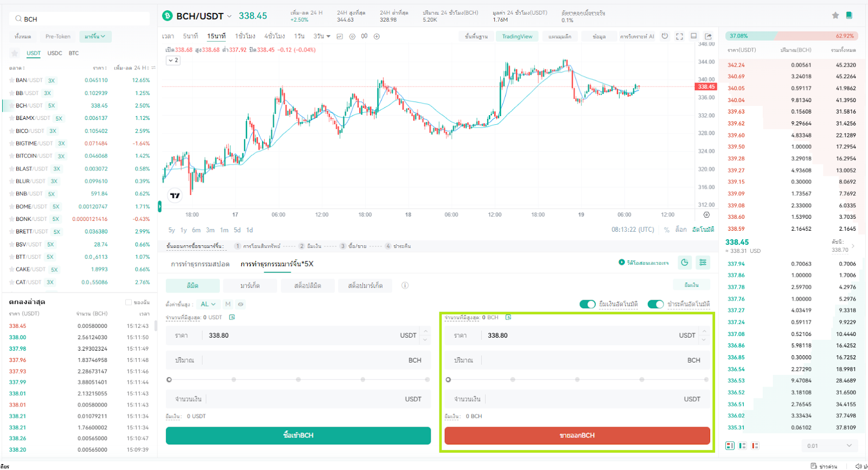Move the sell amount slider handle
The image size is (868, 470).
point(448,380)
